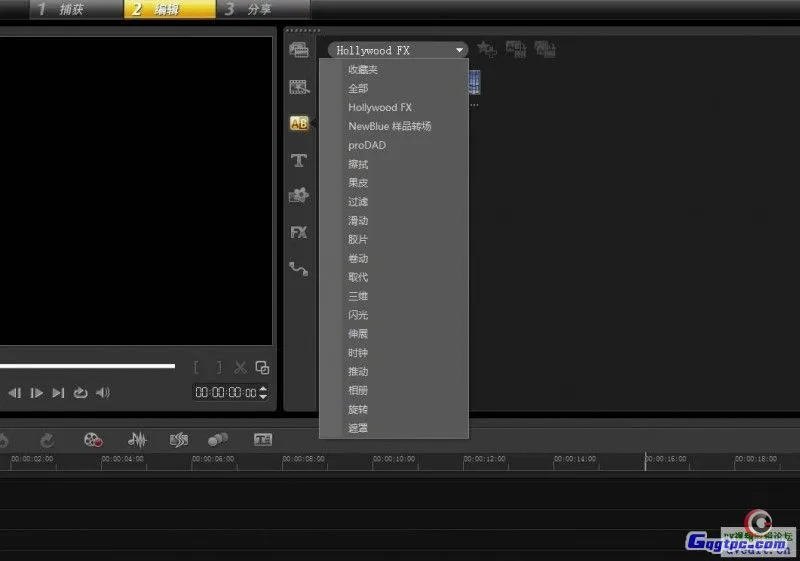
Task: Toggle the repeat playback button
Action: click(81, 393)
